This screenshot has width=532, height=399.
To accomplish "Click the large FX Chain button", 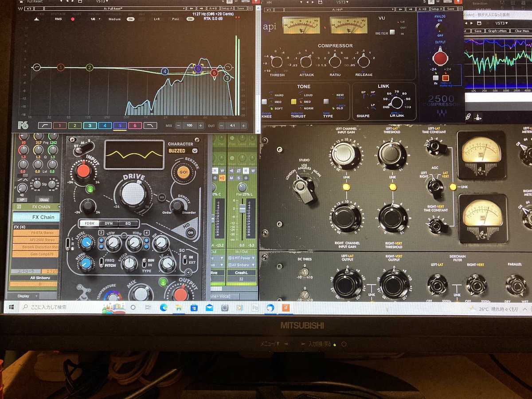I will pyautogui.click(x=37, y=217).
